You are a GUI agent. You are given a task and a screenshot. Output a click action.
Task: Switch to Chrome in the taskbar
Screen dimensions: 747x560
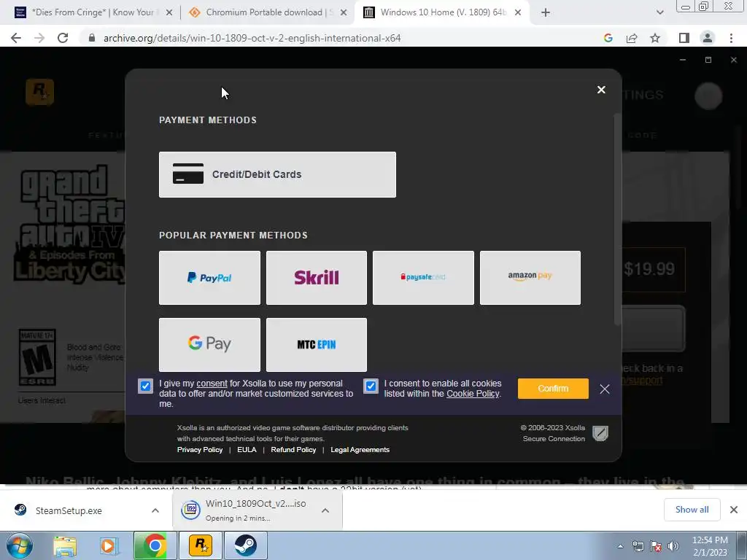[155, 545]
